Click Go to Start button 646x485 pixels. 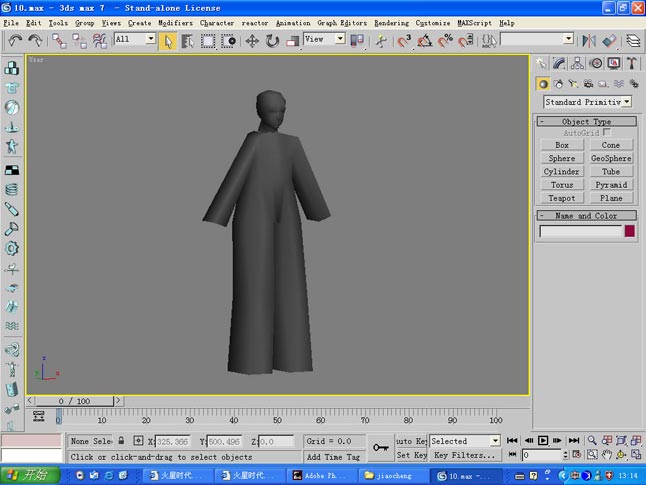[512, 440]
